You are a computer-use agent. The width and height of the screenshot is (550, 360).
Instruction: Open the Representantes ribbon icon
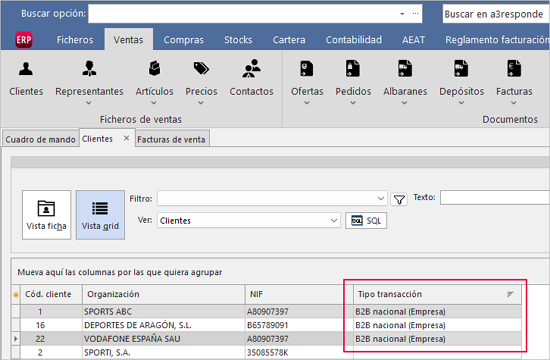click(89, 68)
